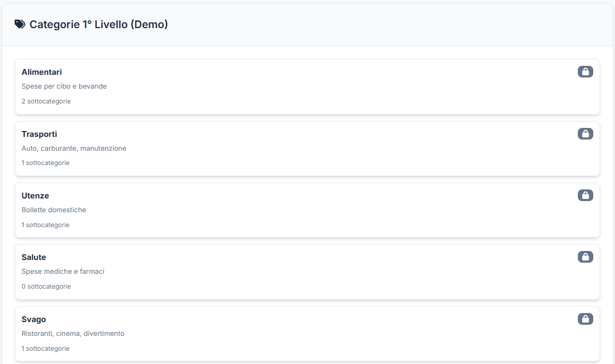Click the lock badge on Trasporti card
Viewport: 615px width, 364px height.
click(585, 134)
